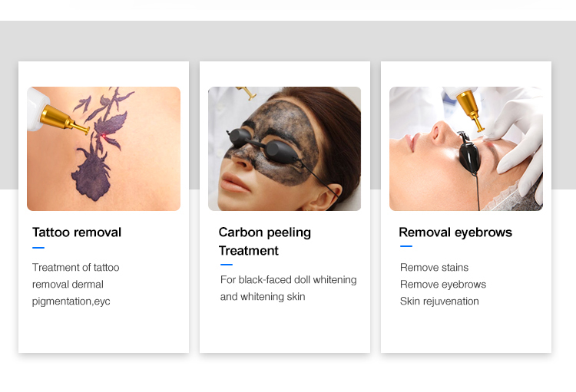Screen dimensions: 576x392
Task: Click the blue underline beneath Tattoo removal
Action: (x=38, y=248)
